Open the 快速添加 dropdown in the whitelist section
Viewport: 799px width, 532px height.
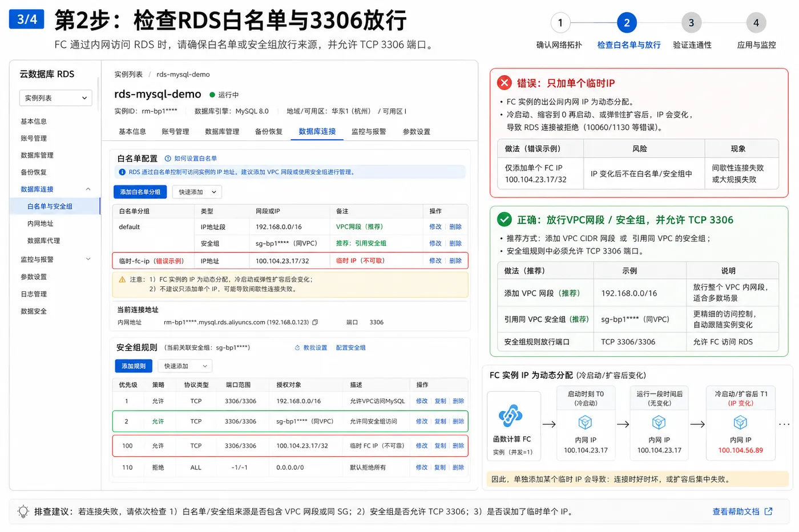click(197, 192)
